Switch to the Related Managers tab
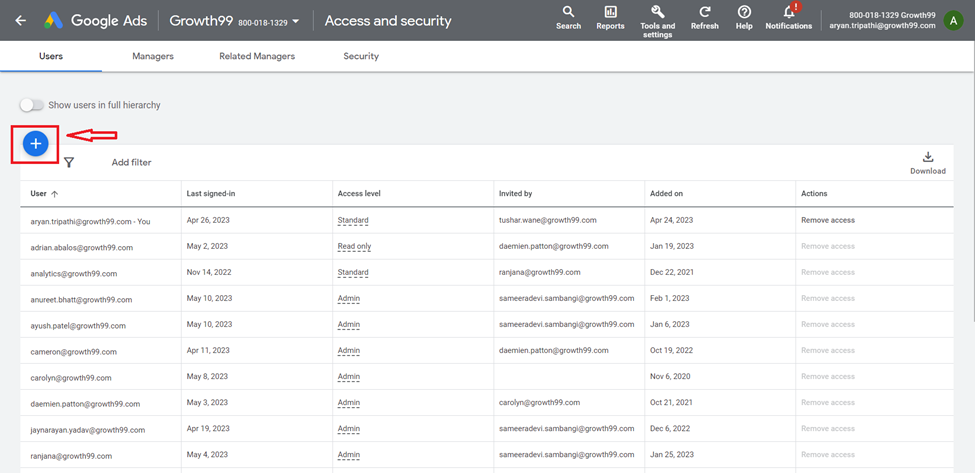 point(257,56)
